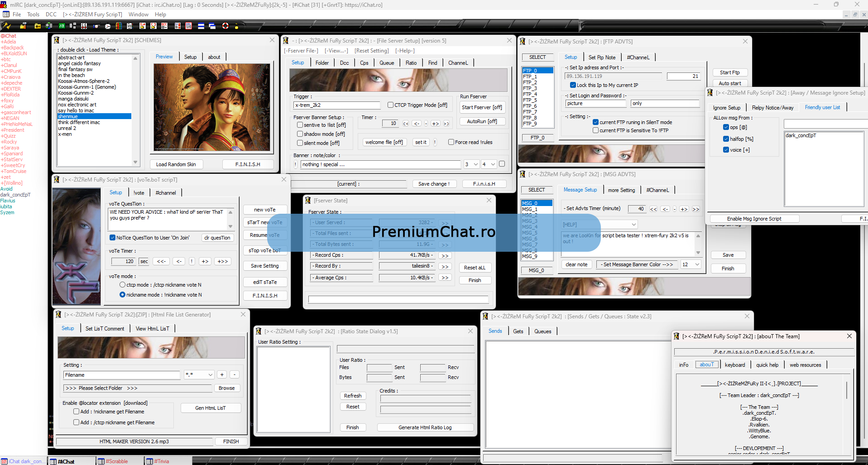The width and height of the screenshot is (868, 465).
Task: Click Generate Html Ratio Log button
Action: 425,427
